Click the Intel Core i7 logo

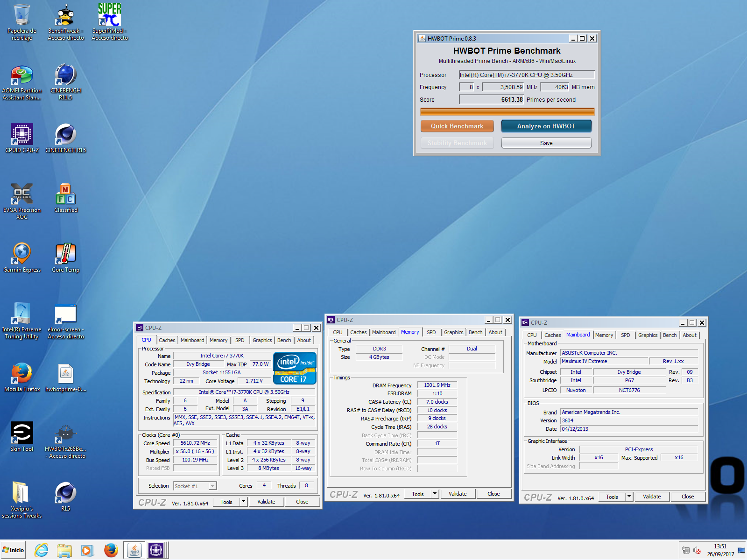coord(295,368)
